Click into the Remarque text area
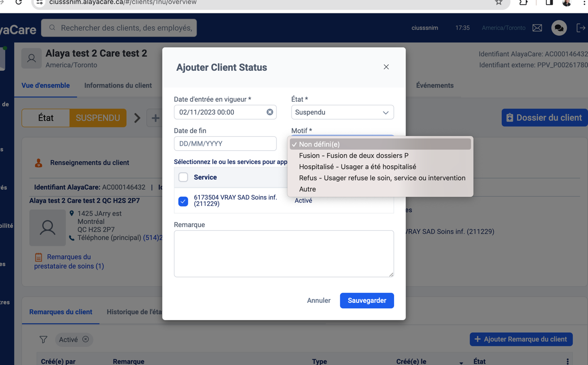This screenshot has height=365, width=588. [284, 253]
